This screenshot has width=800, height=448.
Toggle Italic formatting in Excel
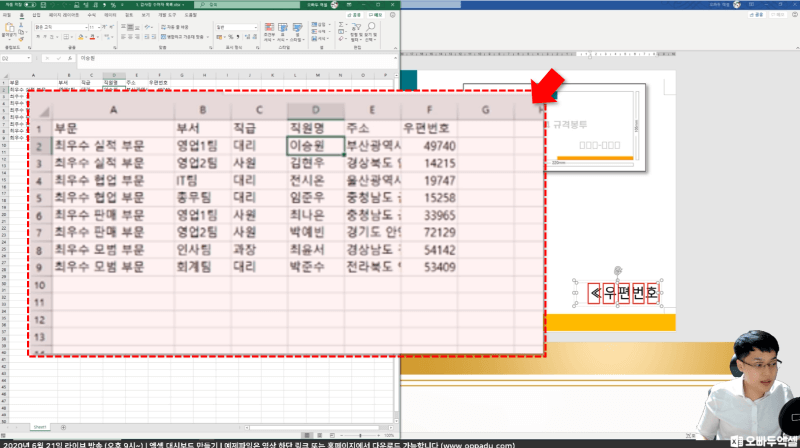44,37
